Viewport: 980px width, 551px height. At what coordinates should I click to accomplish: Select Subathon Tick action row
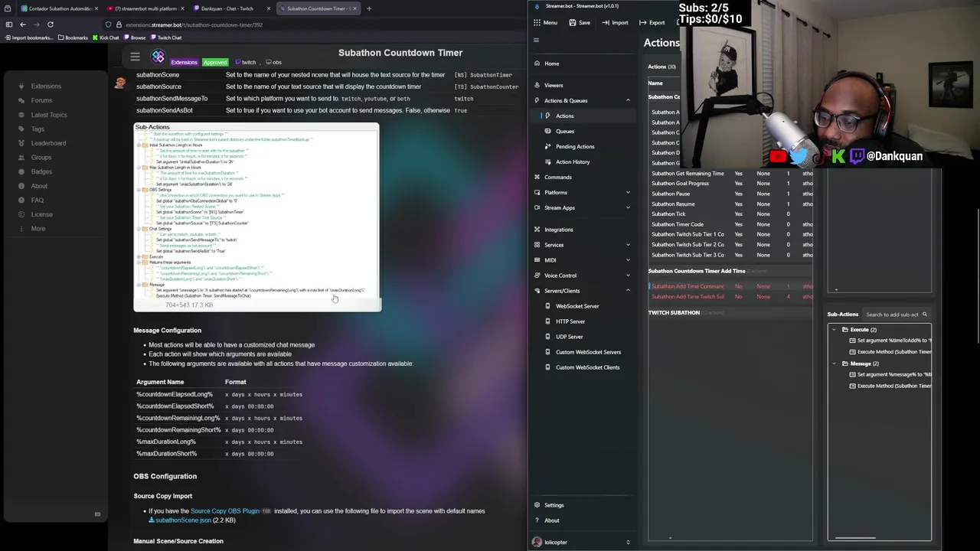730,214
